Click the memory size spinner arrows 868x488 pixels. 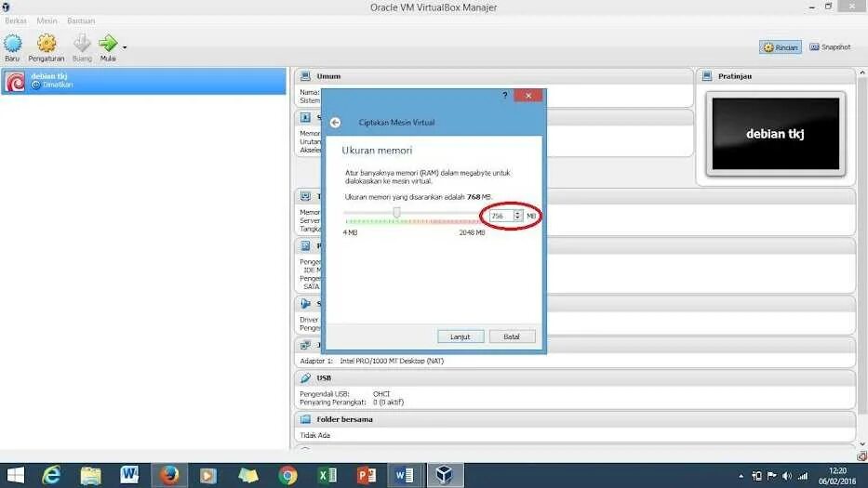517,216
